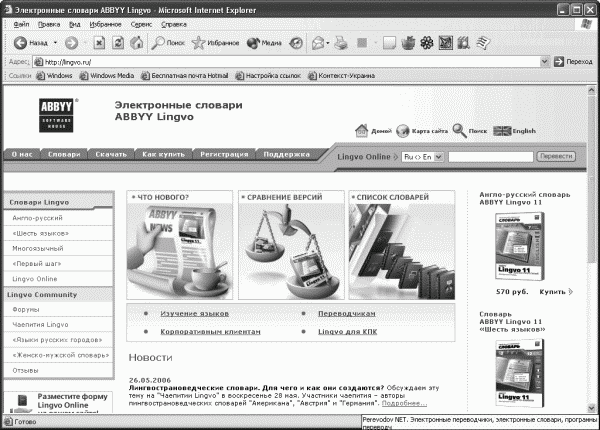The width and height of the screenshot is (600, 430).
Task: Switch to English flag icon
Action: (502, 131)
